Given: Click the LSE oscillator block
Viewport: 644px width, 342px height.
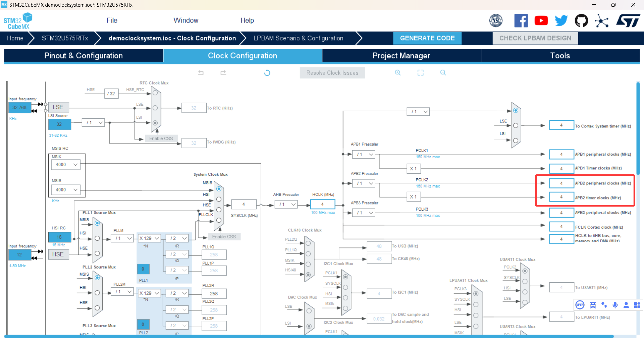Looking at the screenshot, I should [x=58, y=107].
